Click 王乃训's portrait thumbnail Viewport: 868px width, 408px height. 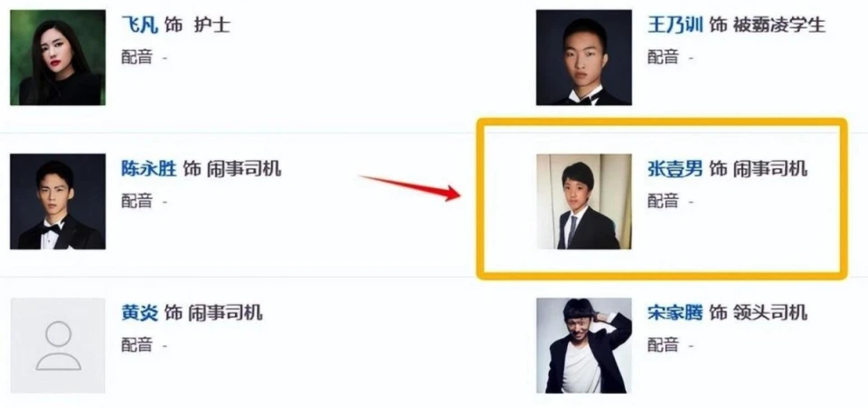pos(583,58)
